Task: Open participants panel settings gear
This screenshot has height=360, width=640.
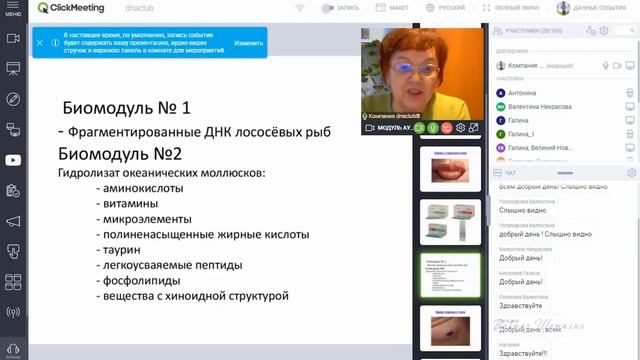Action: 604,30
